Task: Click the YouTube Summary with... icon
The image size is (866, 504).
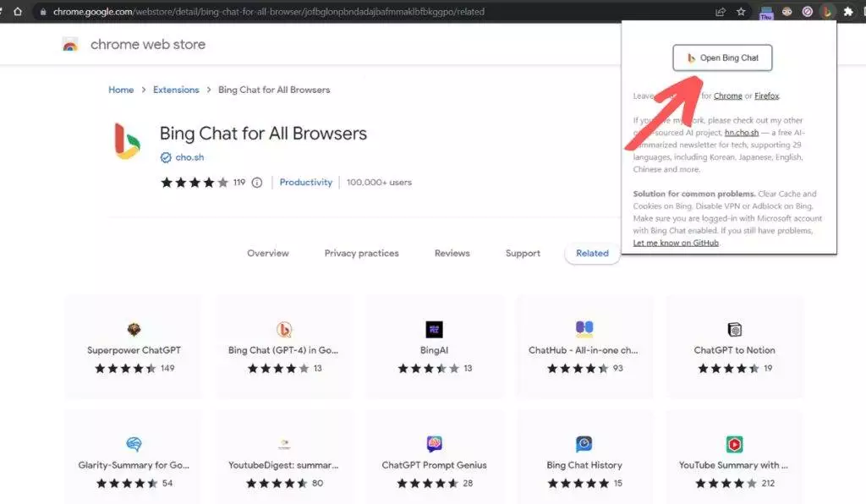Action: 735,444
